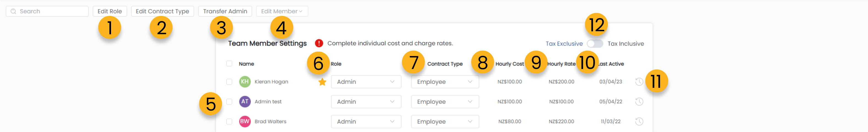Click the 'Complete individual cost and charge rates' message
The image size is (868, 132).
390,43
